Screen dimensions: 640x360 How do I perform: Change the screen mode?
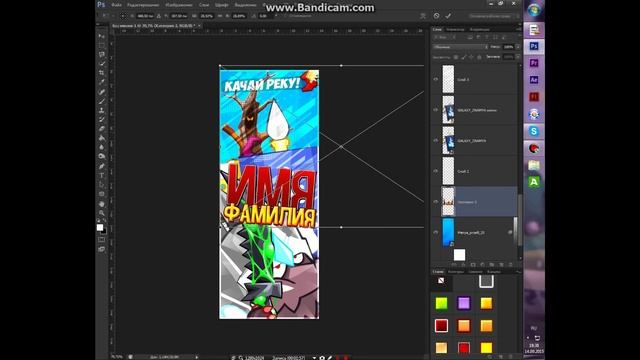point(101,249)
